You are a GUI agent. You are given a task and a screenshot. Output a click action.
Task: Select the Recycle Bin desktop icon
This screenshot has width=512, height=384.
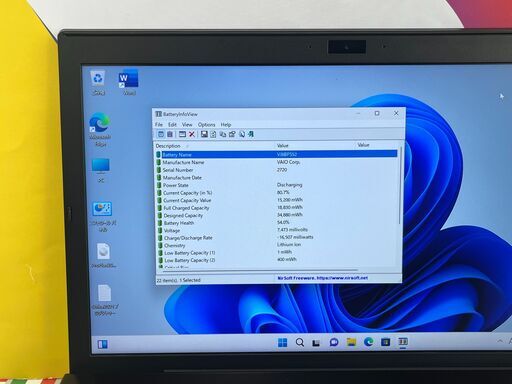[x=98, y=82]
